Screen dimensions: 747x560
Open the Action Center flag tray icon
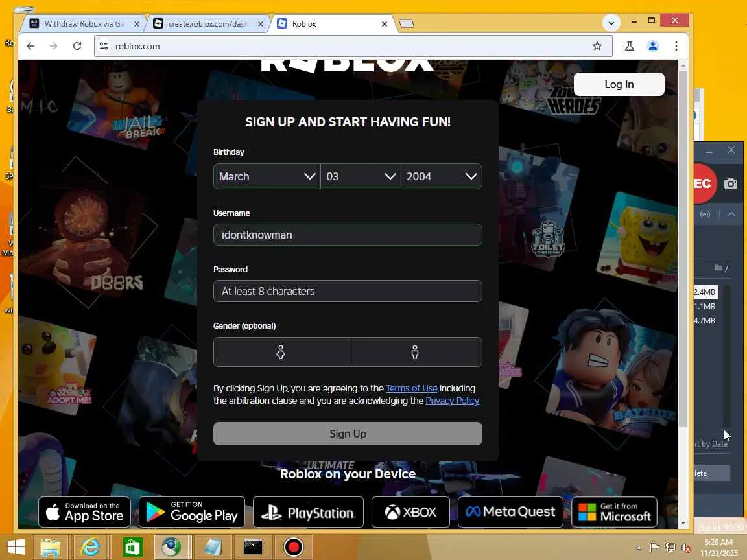tap(654, 548)
